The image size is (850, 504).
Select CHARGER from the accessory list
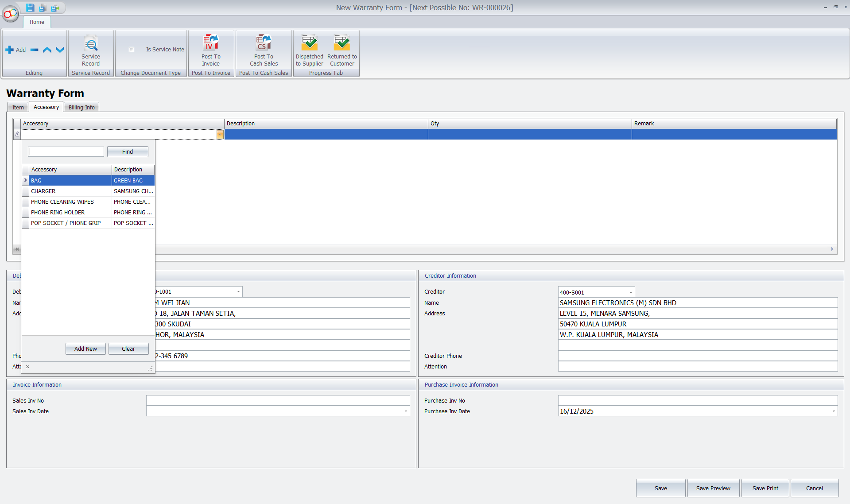point(43,191)
